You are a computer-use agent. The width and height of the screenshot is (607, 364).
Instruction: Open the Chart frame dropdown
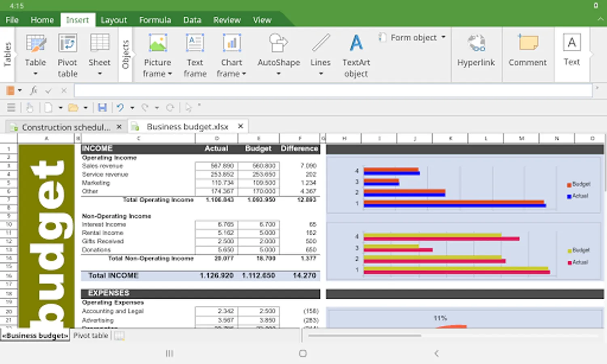[244, 74]
